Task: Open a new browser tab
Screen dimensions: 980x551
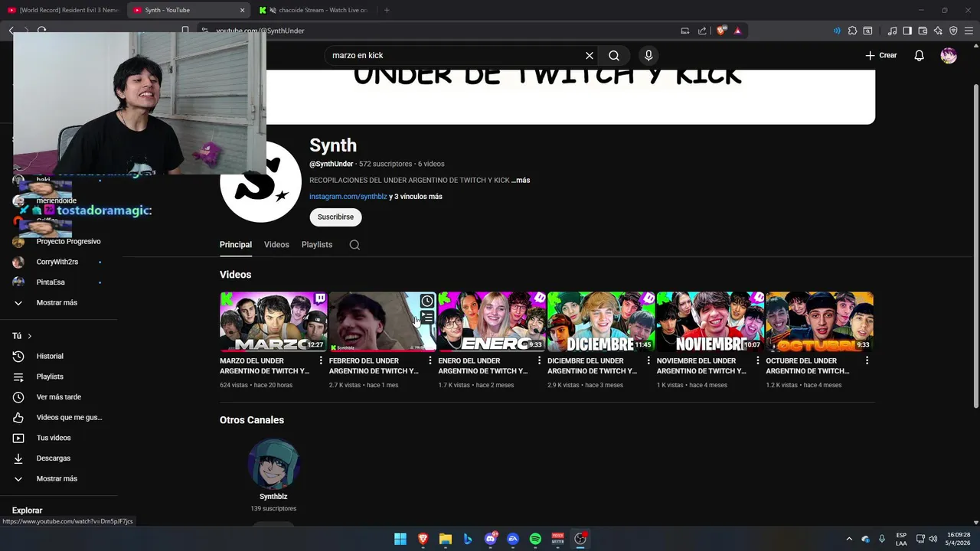Action: point(387,10)
